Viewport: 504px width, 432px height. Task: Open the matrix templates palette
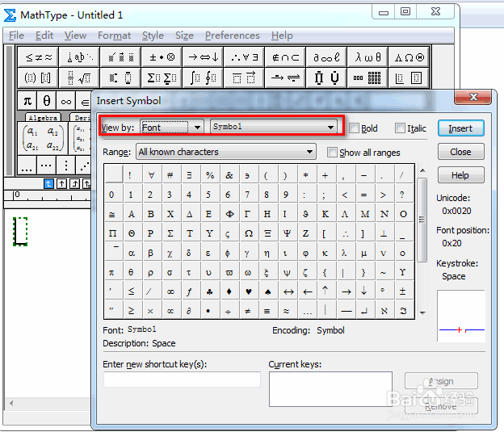[367, 78]
